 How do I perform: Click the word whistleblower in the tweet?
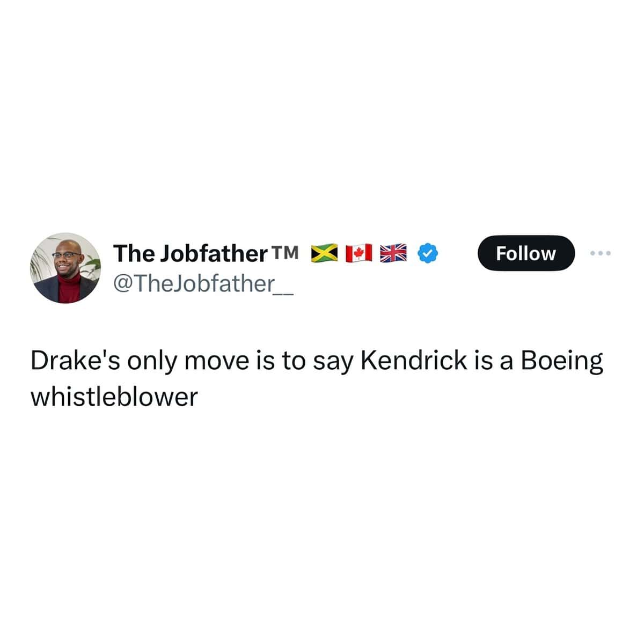click(114, 397)
